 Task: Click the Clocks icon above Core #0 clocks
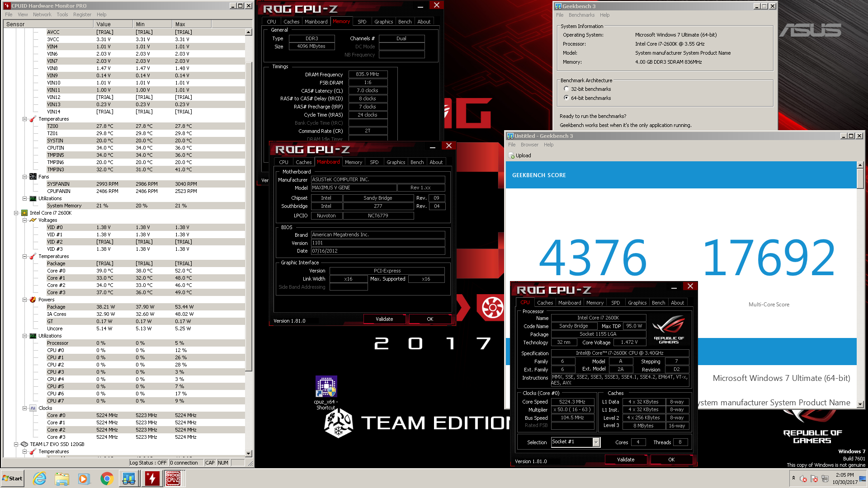[33, 408]
